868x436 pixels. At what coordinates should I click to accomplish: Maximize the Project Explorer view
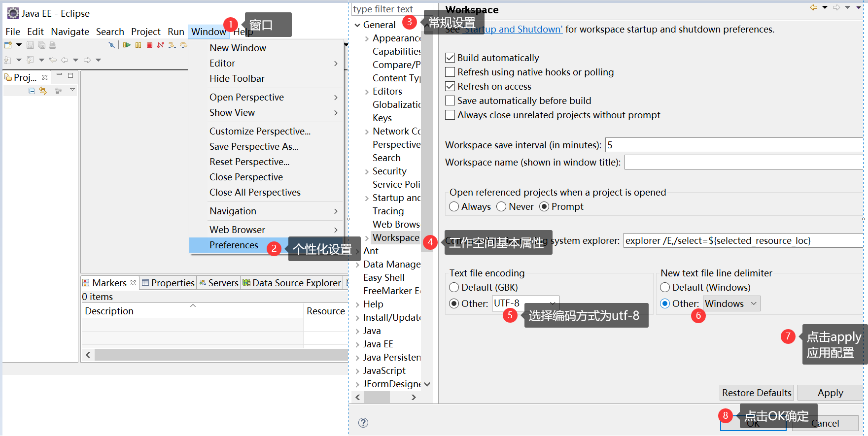(x=70, y=75)
